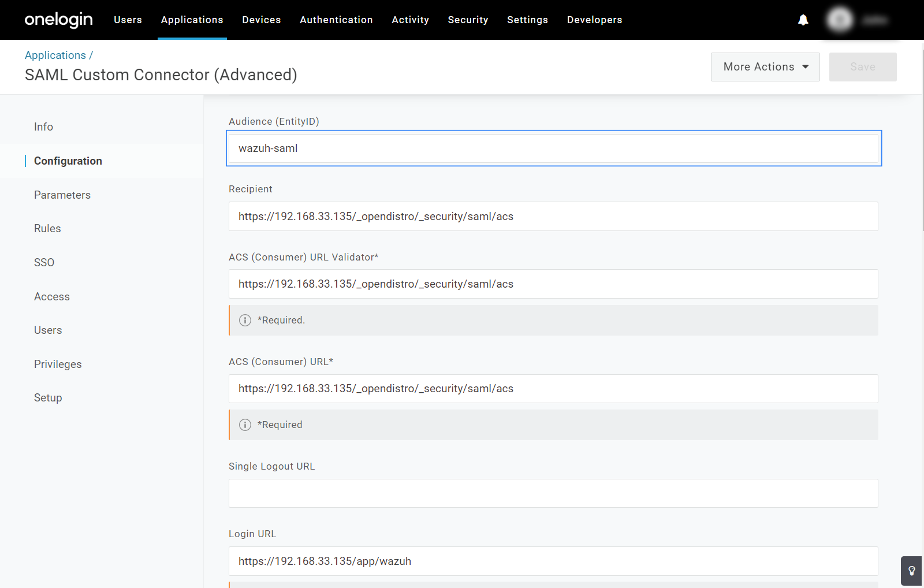Switch to the Parameters tab
The width and height of the screenshot is (924, 588).
coord(62,195)
